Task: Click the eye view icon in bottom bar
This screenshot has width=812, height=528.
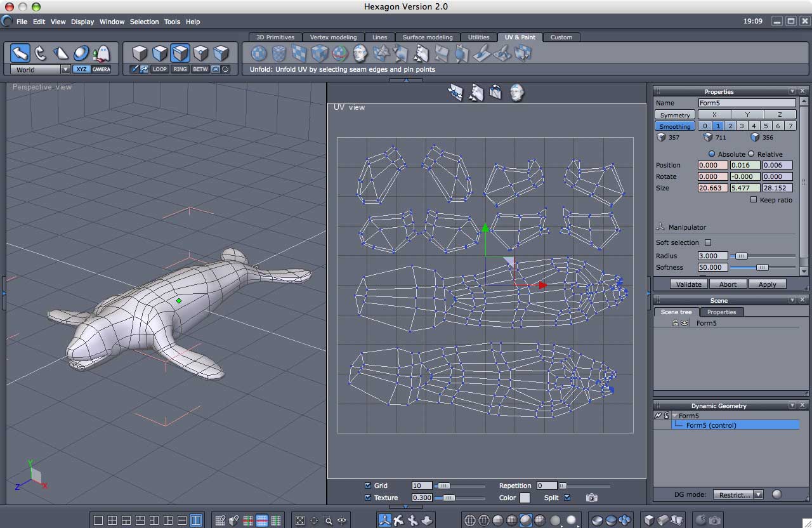Action: tap(343, 521)
